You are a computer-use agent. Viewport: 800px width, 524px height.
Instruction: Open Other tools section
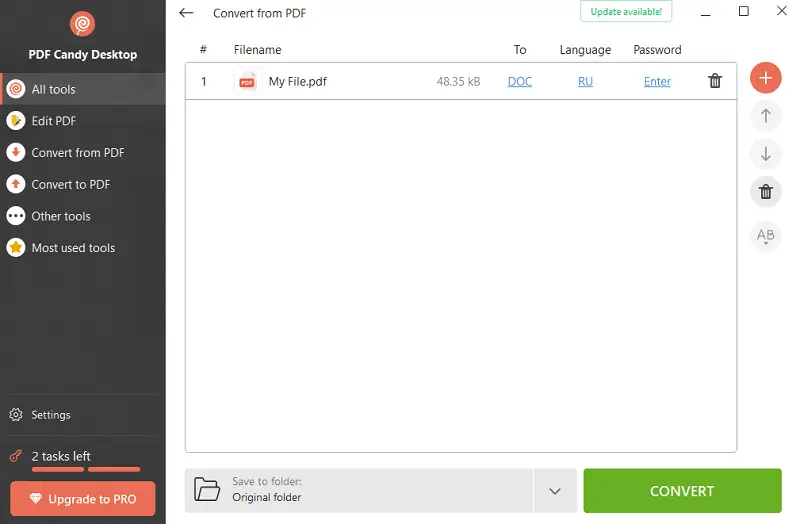83,216
